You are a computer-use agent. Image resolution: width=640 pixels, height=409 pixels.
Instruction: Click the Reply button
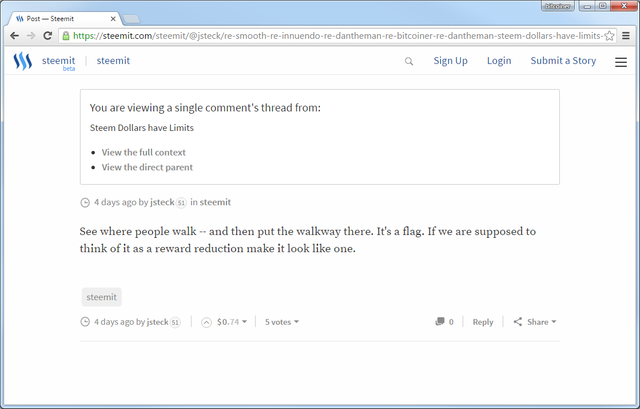[483, 322]
